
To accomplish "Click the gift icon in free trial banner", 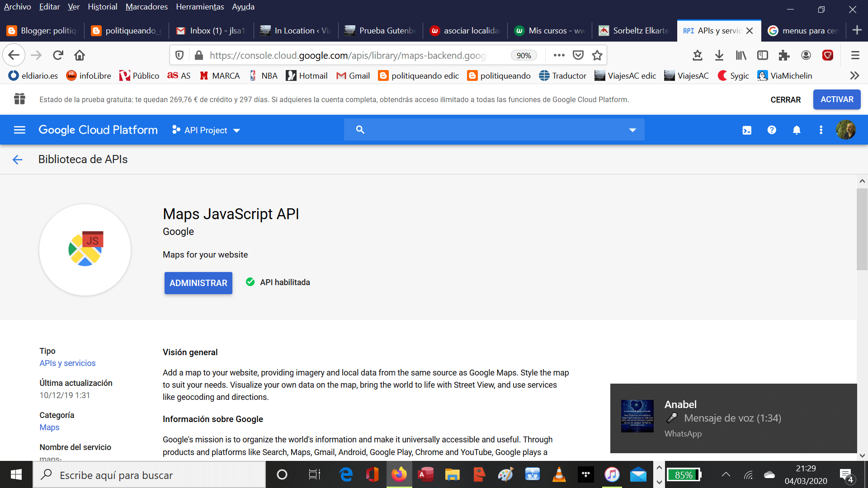I will click(19, 99).
